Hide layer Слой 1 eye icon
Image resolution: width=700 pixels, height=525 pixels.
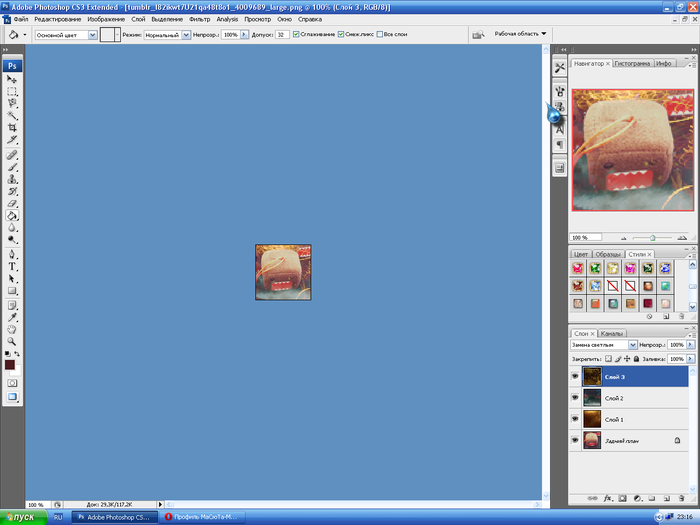point(575,419)
